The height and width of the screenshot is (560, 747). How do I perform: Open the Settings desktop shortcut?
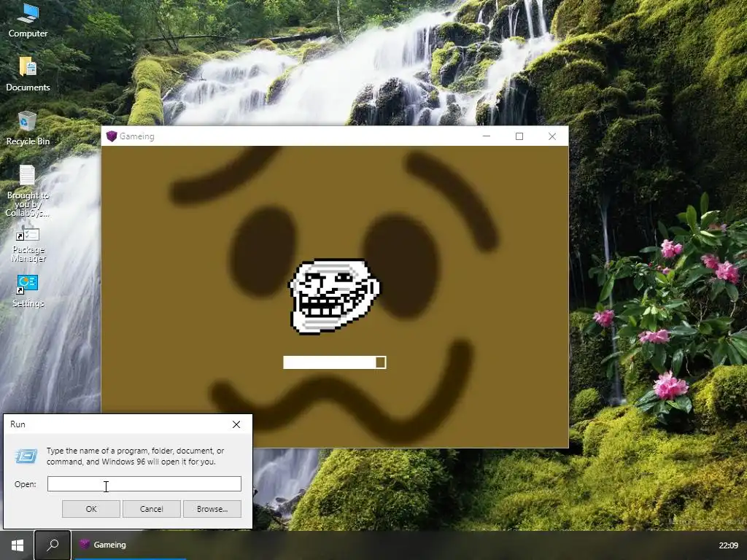click(x=28, y=292)
